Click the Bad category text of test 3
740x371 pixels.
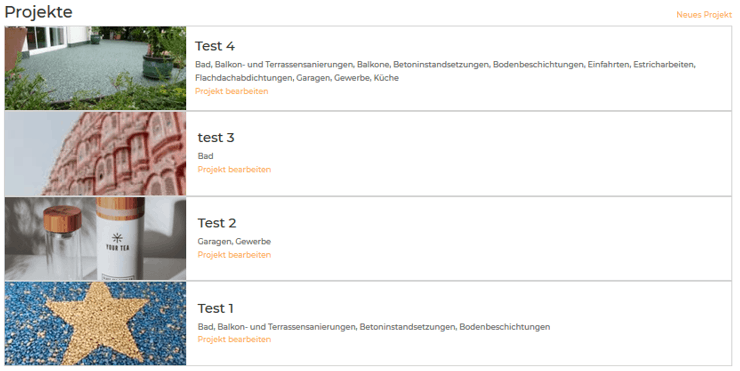205,156
